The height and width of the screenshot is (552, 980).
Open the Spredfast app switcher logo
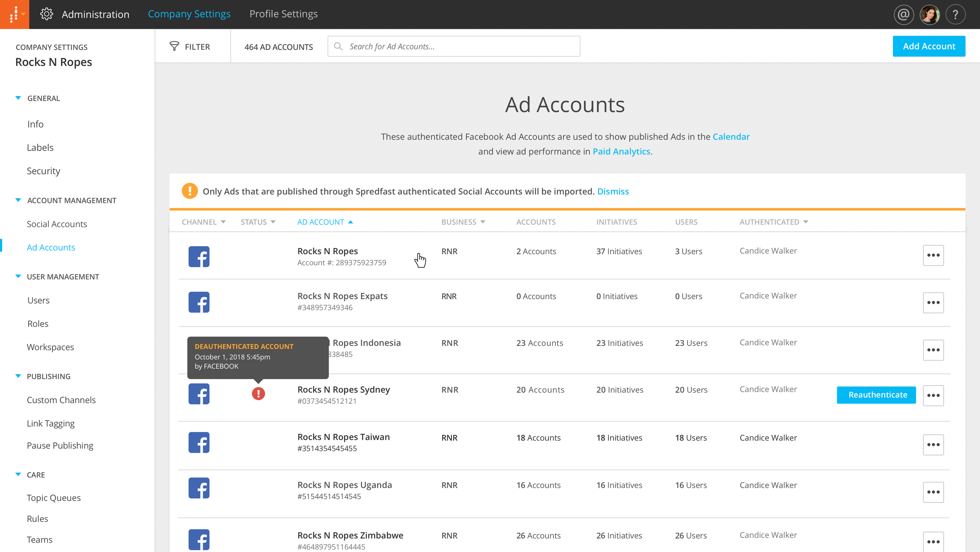tap(15, 14)
